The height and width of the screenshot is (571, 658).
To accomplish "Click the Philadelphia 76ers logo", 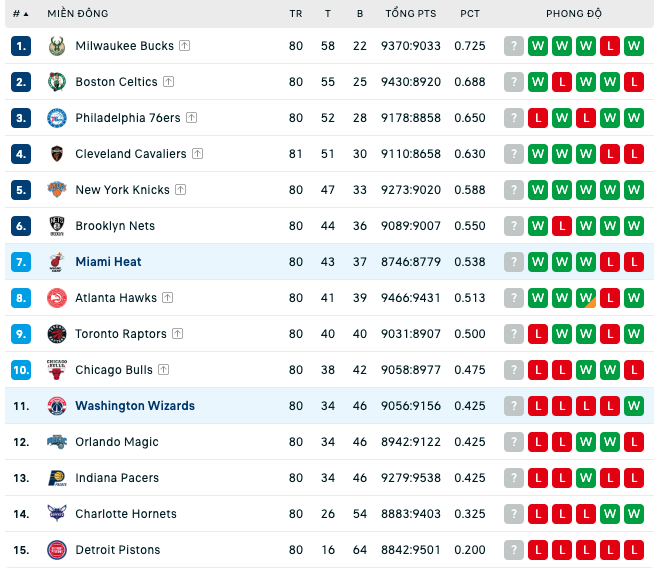I will 57,118.
